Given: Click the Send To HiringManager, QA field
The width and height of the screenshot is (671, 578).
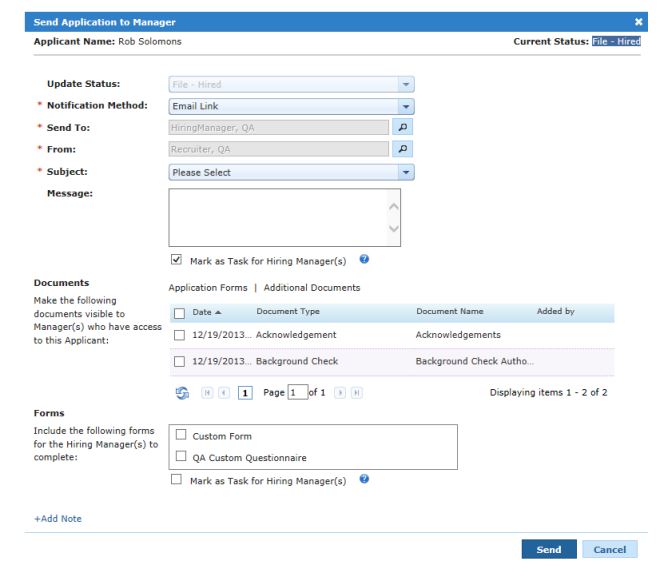Looking at the screenshot, I should tap(279, 127).
